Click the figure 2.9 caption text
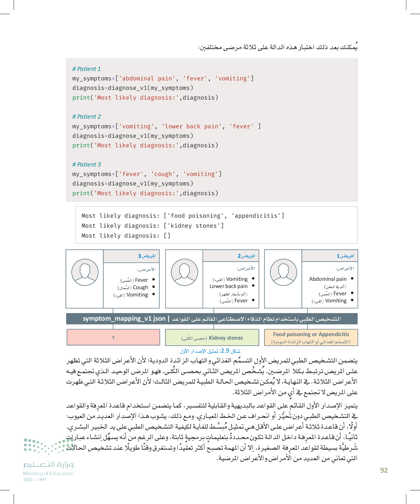This screenshot has width=420, height=504. (210, 351)
